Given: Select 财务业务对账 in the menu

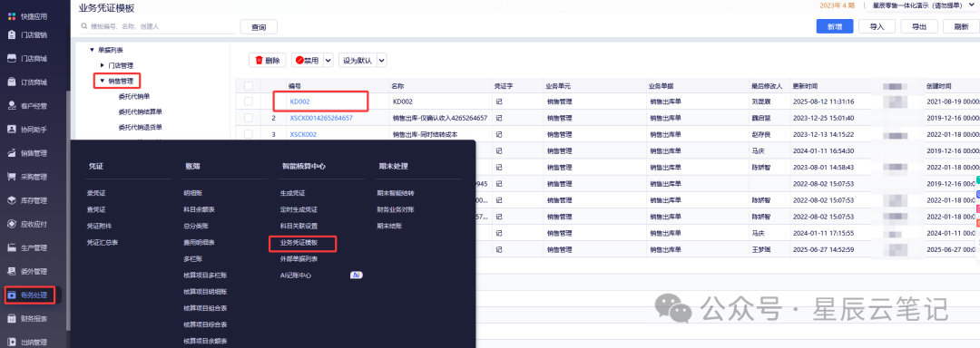Looking at the screenshot, I should coord(395,209).
